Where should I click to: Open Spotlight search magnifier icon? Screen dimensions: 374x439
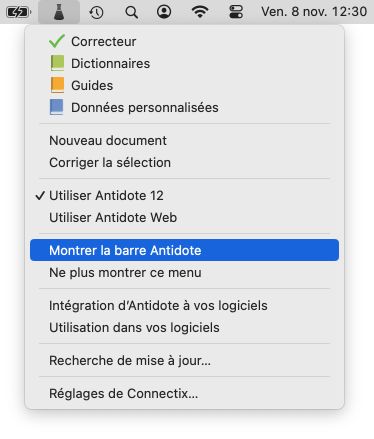pos(131,12)
